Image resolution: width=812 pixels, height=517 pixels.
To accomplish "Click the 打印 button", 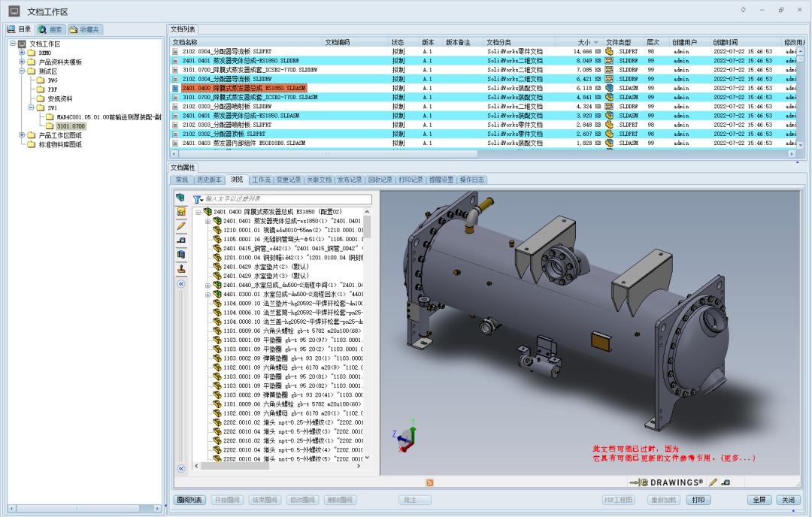I will [x=698, y=500].
